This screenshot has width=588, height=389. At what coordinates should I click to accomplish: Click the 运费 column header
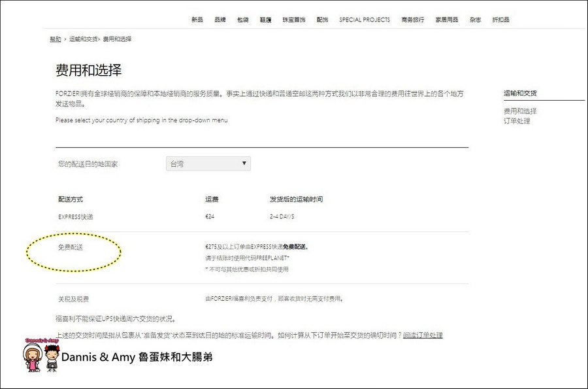[212, 199]
